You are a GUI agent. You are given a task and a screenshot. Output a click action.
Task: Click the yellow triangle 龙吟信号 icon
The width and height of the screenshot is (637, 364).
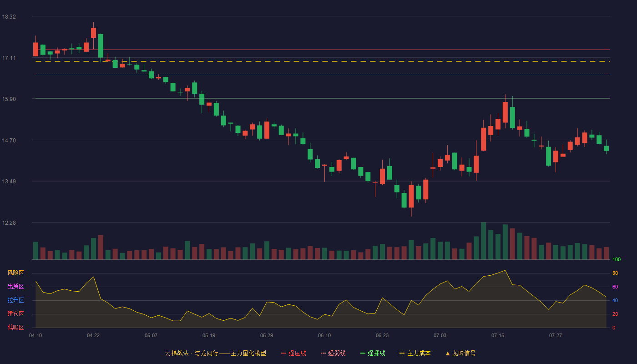[x=448, y=353]
